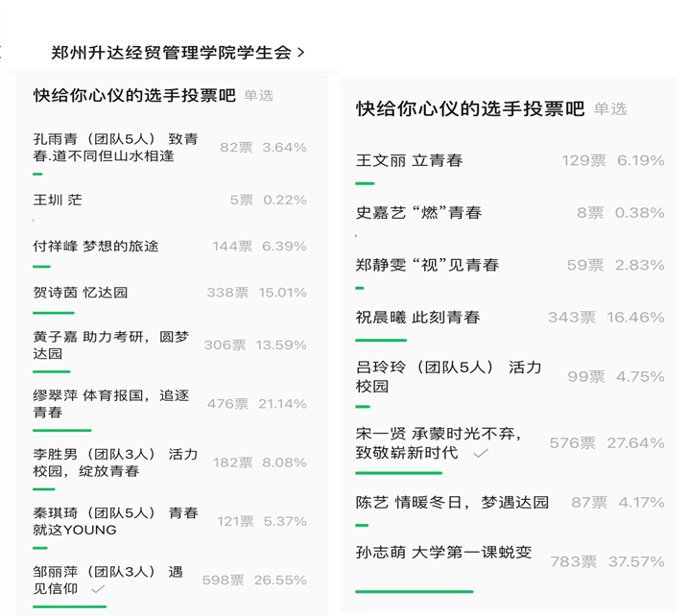This screenshot has height=616, width=689.
Task: Pick 吕玲玲 活力校园 option
Action: pyautogui.click(x=448, y=376)
